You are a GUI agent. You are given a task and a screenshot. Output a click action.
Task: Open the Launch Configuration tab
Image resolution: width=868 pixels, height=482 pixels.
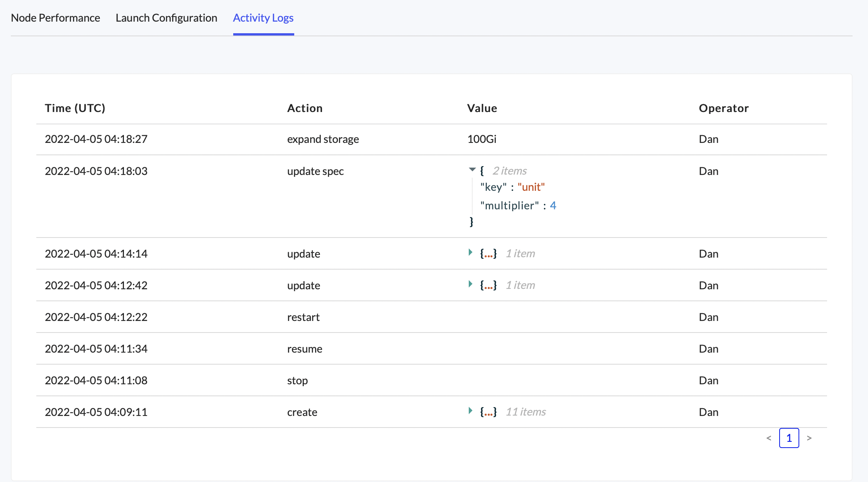(166, 18)
